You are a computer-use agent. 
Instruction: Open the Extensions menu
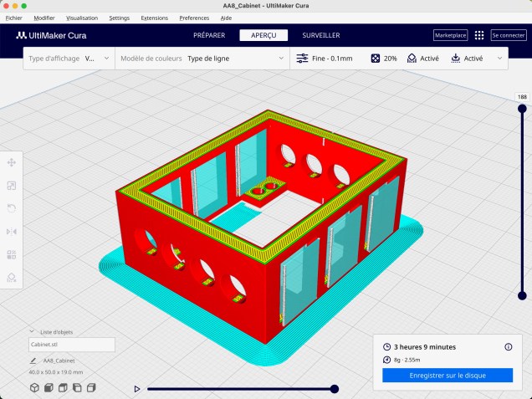click(x=154, y=18)
